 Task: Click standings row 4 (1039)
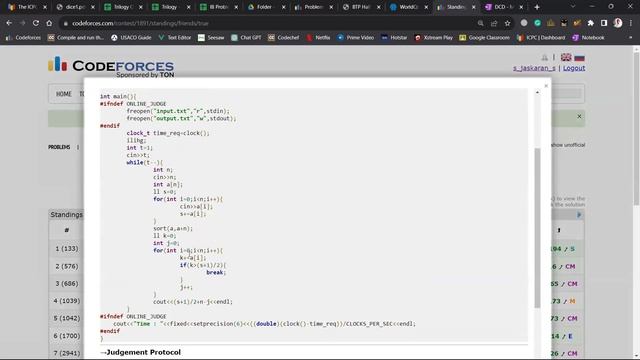pyautogui.click(x=67, y=301)
